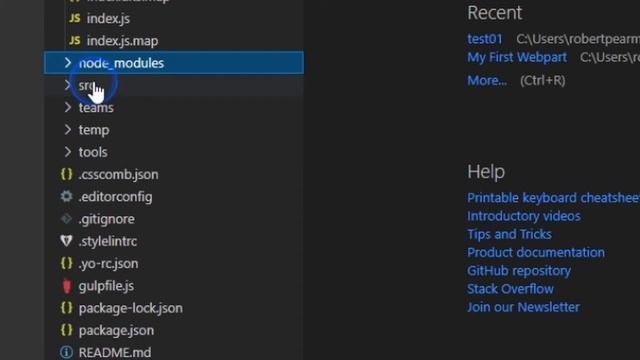Open recent project My First Webpart
This screenshot has height=360, width=640.
point(517,57)
